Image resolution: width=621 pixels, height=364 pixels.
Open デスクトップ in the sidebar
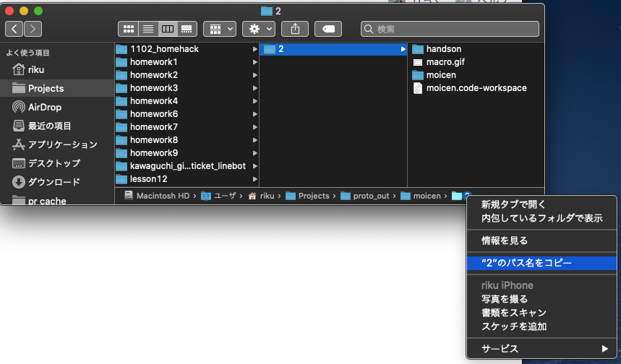[57, 163]
